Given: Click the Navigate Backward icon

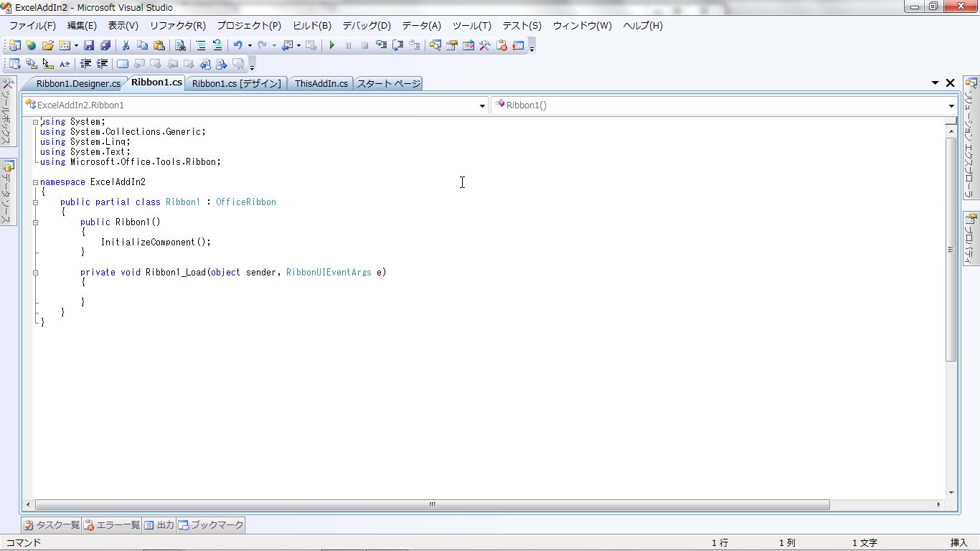Looking at the screenshot, I should click(x=286, y=45).
